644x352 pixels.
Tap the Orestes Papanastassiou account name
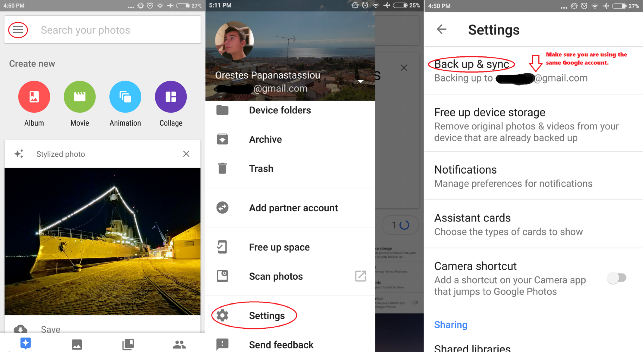(x=268, y=75)
